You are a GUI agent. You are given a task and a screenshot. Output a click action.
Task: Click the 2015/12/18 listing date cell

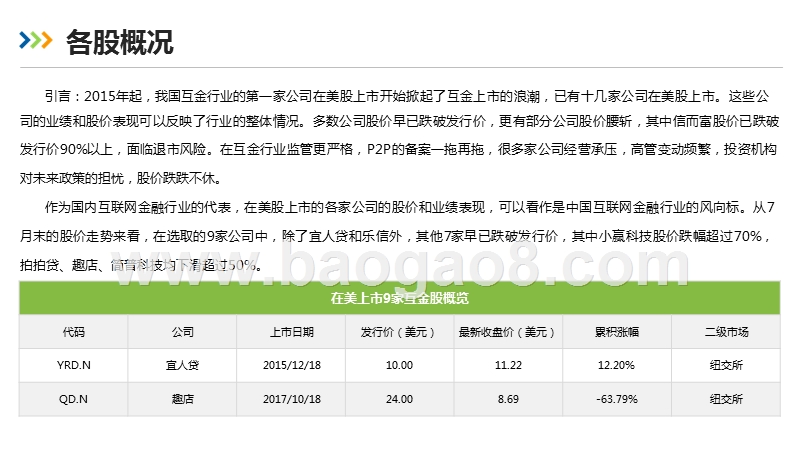coord(291,365)
